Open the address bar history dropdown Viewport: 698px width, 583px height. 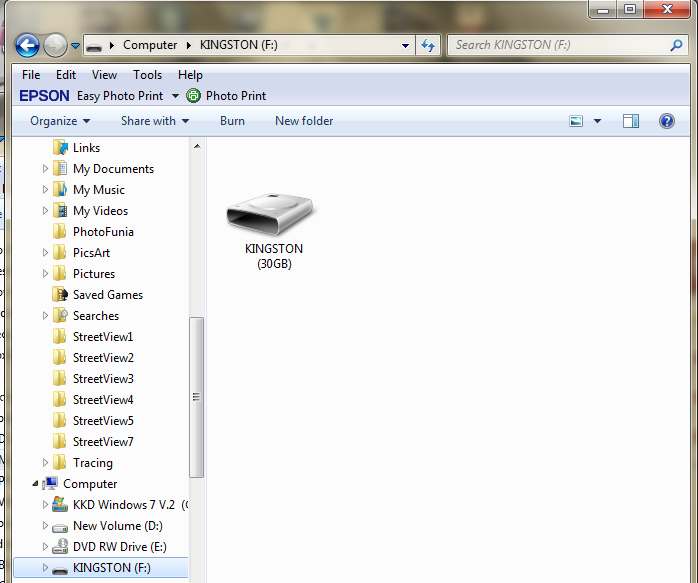coord(405,45)
